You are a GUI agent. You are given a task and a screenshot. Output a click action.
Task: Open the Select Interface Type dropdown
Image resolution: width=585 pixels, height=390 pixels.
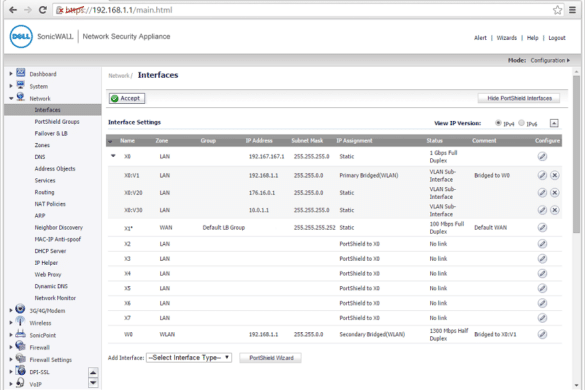click(x=189, y=358)
